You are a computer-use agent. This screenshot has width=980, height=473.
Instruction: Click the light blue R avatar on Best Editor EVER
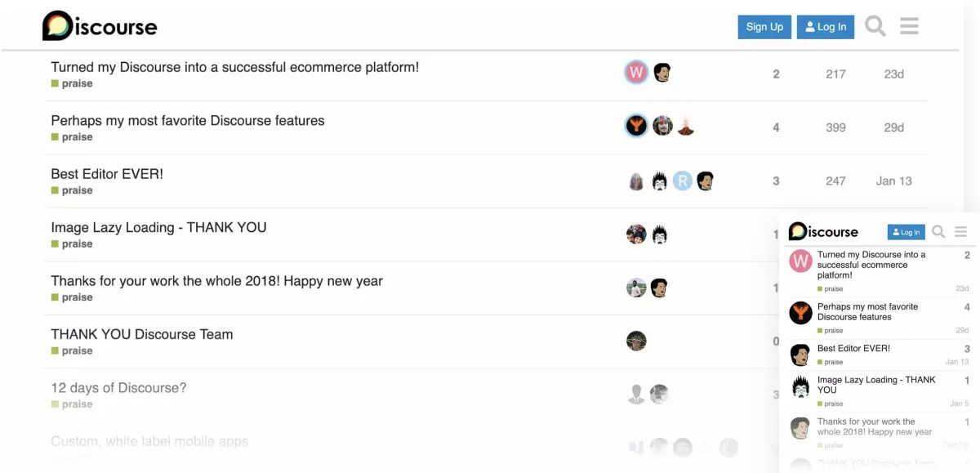[683, 181]
